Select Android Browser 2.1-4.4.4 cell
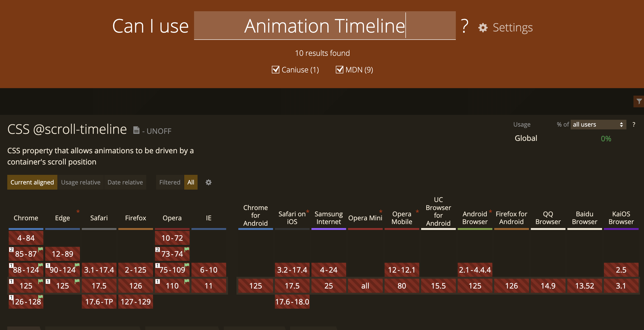The height and width of the screenshot is (330, 644). click(x=475, y=270)
